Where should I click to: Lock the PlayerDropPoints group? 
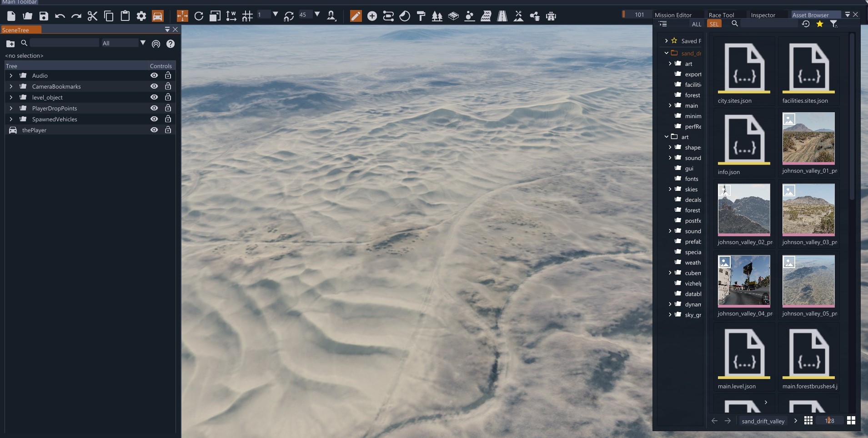tap(168, 108)
